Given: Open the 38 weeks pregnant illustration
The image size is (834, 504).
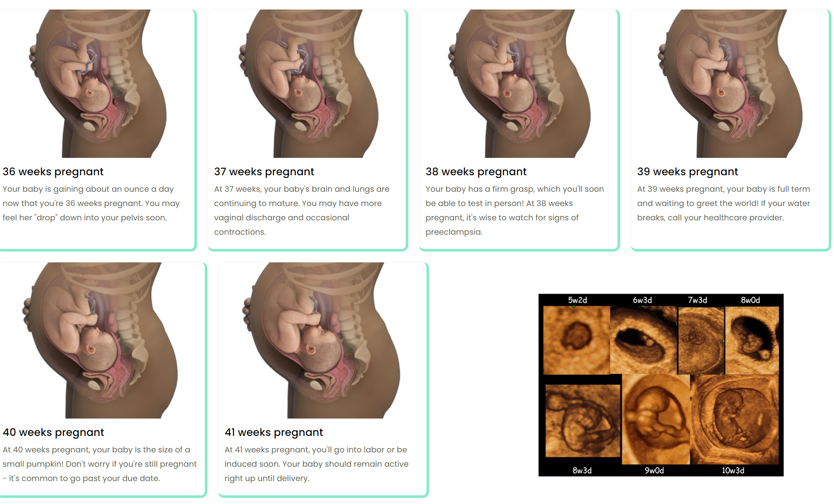Looking at the screenshot, I should click(519, 84).
